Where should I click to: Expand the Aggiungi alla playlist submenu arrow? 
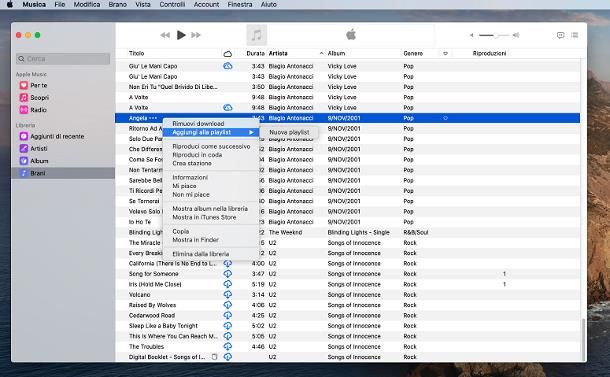251,132
